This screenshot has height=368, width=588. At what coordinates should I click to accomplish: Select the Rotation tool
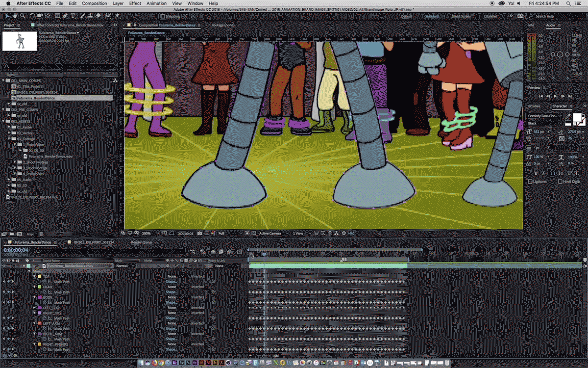click(x=32, y=16)
